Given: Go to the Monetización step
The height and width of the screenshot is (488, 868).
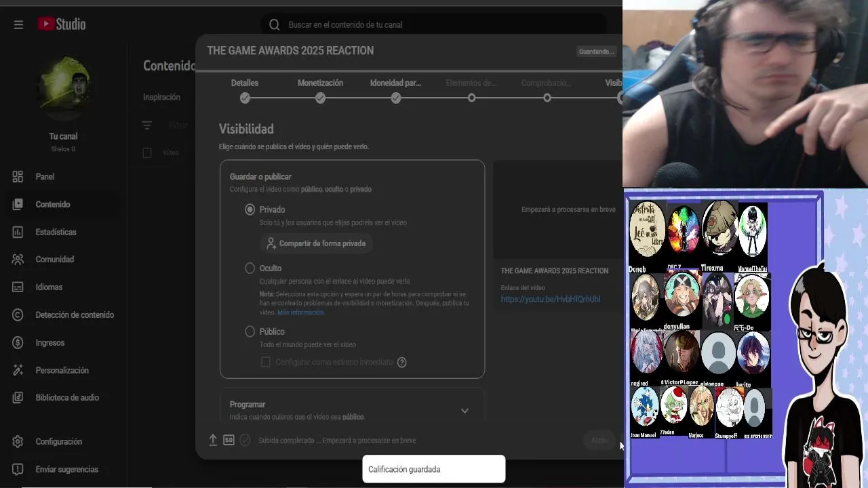Looking at the screenshot, I should click(320, 91).
